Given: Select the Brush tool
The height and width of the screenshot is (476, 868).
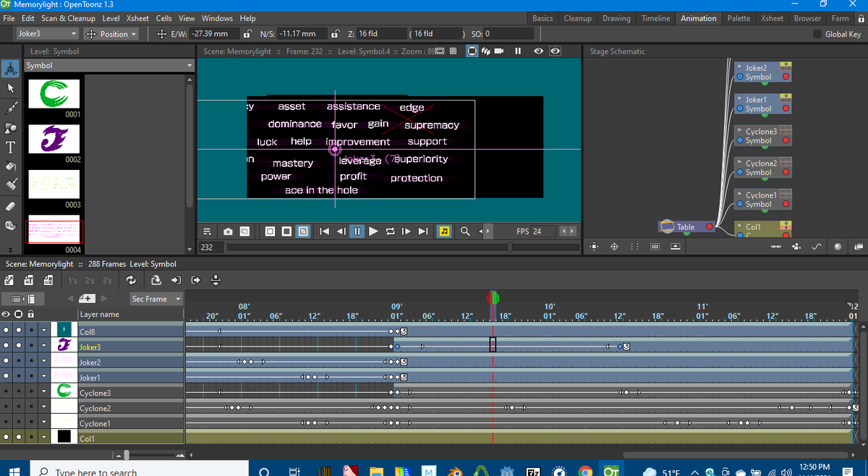Looking at the screenshot, I should 10,108.
